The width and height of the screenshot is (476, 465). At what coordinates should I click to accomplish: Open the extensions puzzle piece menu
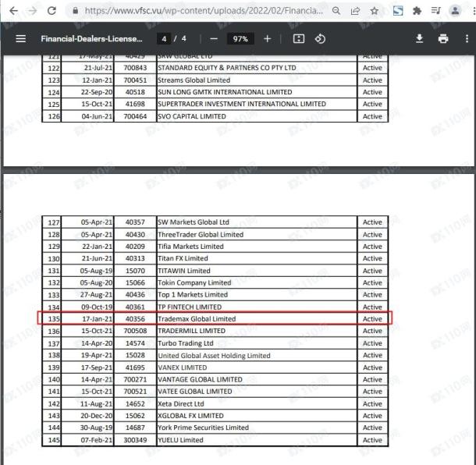coord(417,11)
